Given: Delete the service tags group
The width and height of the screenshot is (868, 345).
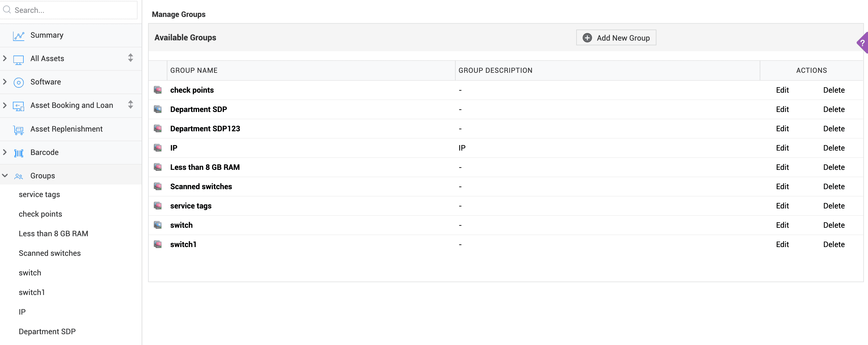Looking at the screenshot, I should (834, 206).
